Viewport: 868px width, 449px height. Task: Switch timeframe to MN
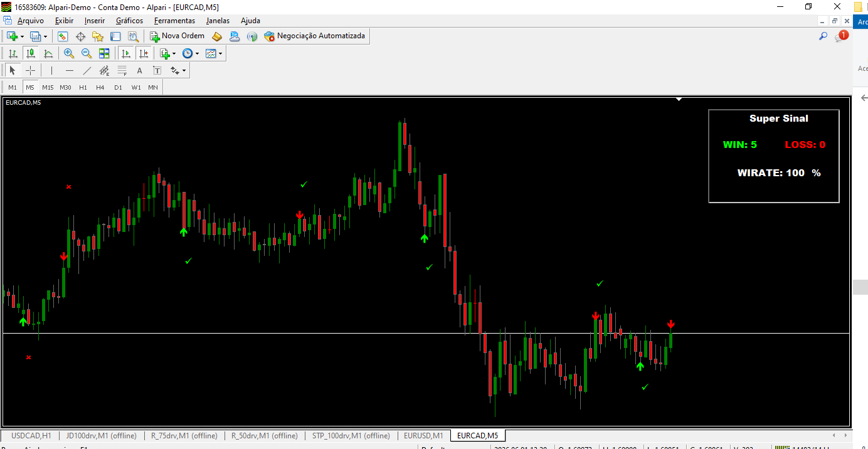tap(153, 87)
